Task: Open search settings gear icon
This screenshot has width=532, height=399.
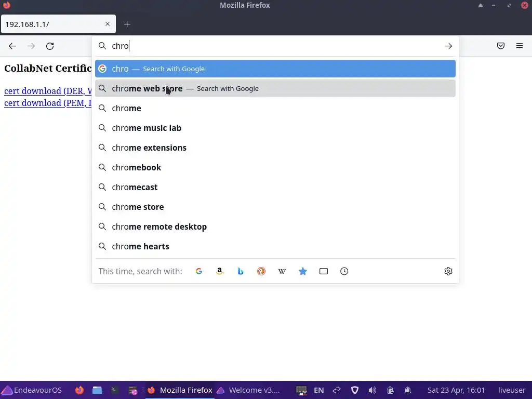Action: (448, 271)
